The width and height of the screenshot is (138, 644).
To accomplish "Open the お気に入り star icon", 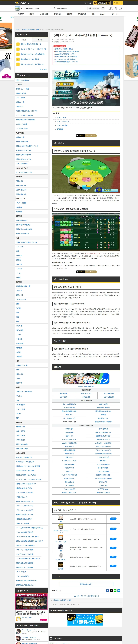I will pyautogui.click(x=111, y=8).
